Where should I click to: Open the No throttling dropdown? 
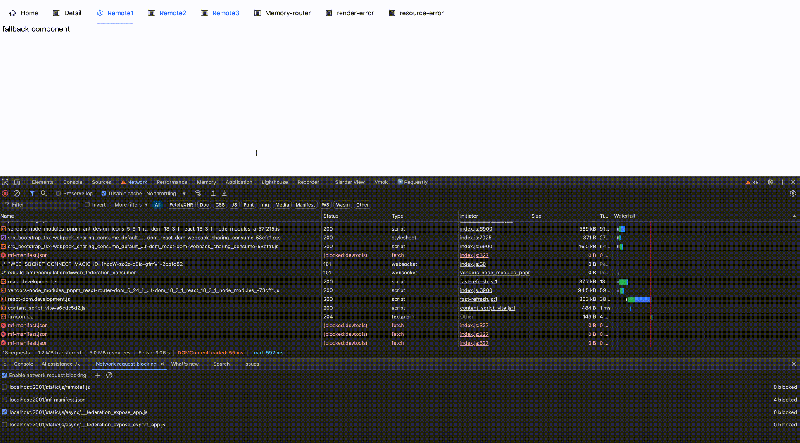point(166,193)
